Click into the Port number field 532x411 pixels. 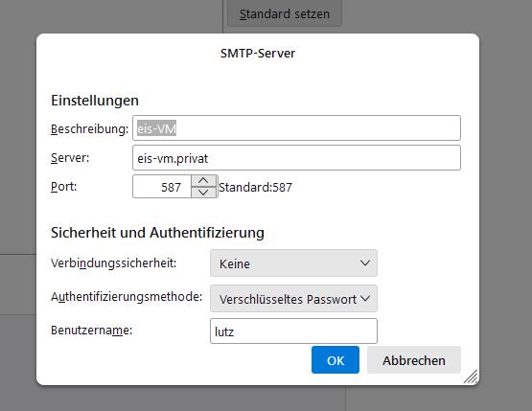[162, 187]
